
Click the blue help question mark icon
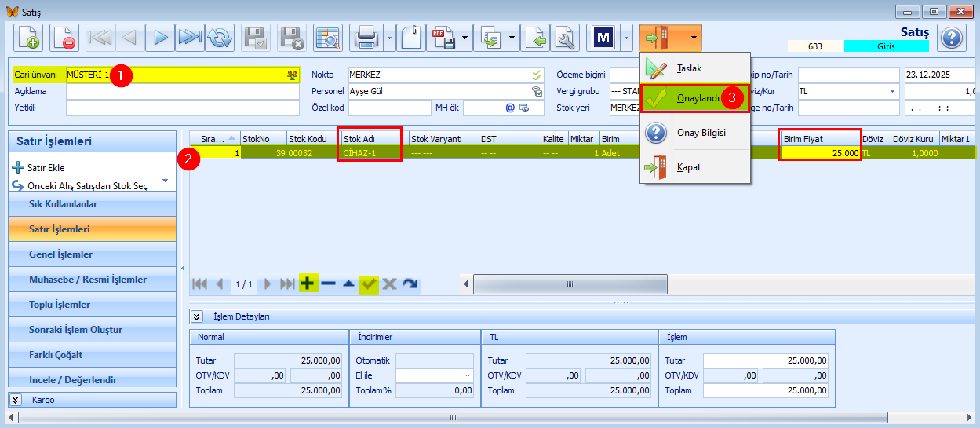coord(951,37)
